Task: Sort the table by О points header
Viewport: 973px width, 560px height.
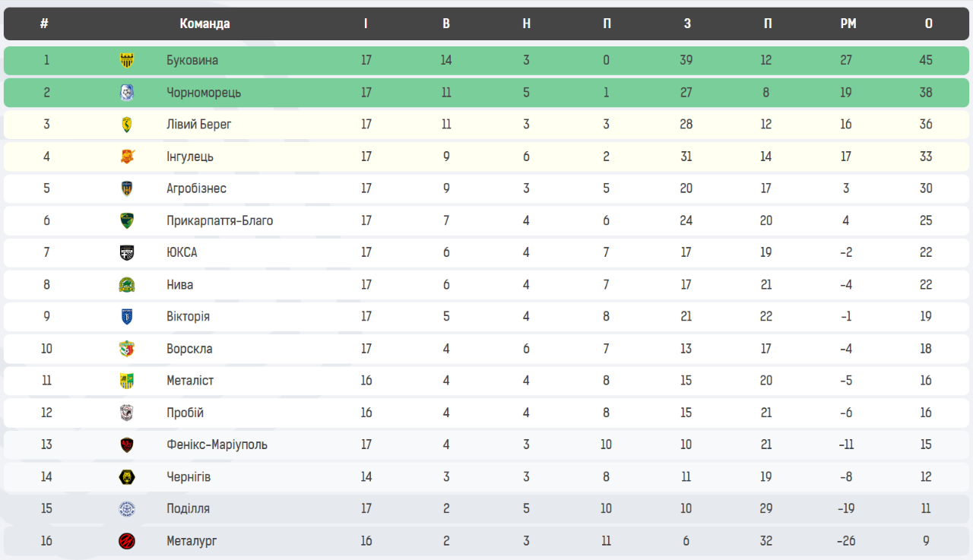Action: click(x=928, y=24)
